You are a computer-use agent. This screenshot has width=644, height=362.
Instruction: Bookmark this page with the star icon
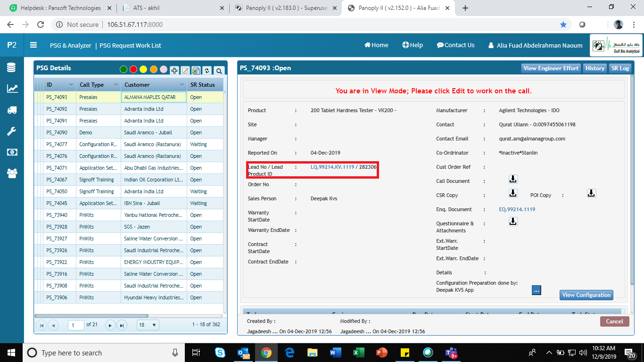563,25
